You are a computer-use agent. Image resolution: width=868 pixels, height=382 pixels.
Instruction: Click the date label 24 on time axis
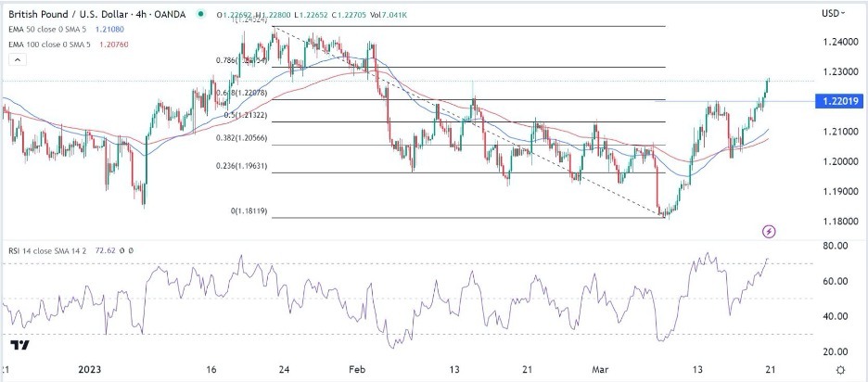tap(285, 370)
